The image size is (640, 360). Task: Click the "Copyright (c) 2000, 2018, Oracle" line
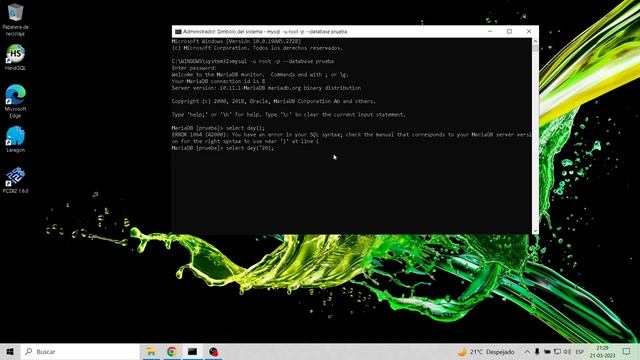[x=273, y=101]
